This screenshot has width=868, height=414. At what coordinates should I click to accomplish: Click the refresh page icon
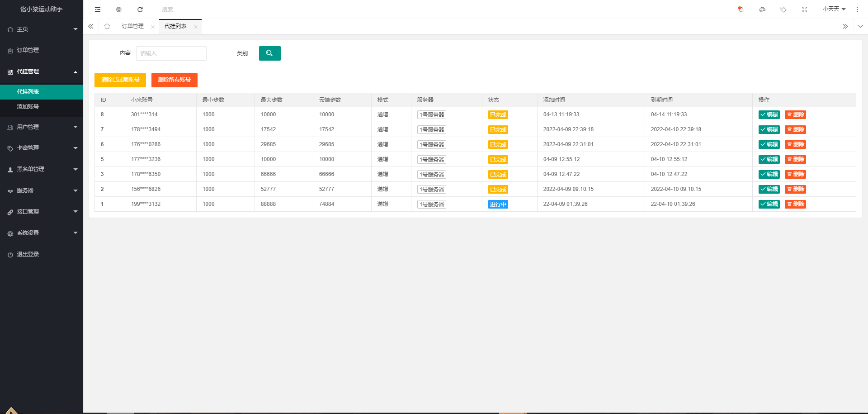(x=140, y=10)
